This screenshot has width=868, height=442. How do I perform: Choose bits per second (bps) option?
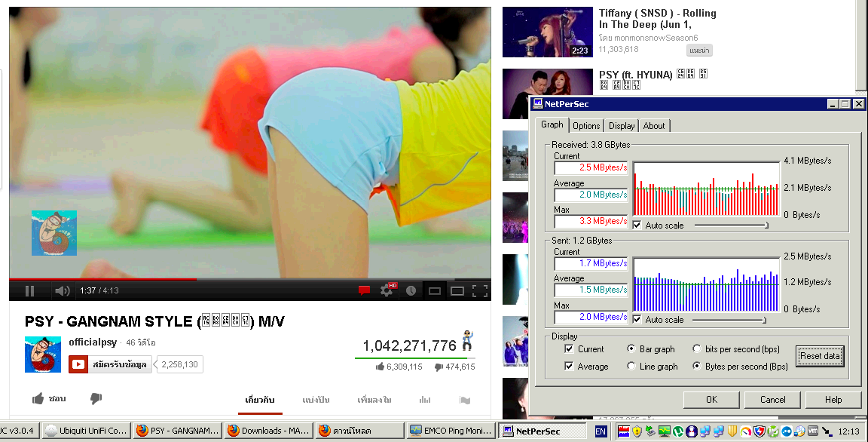(x=696, y=349)
